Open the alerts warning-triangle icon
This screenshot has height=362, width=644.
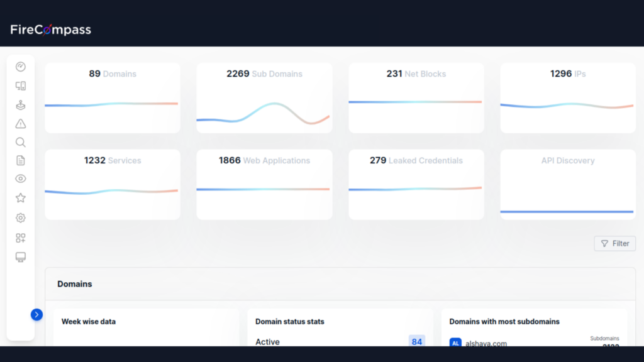[x=20, y=124]
